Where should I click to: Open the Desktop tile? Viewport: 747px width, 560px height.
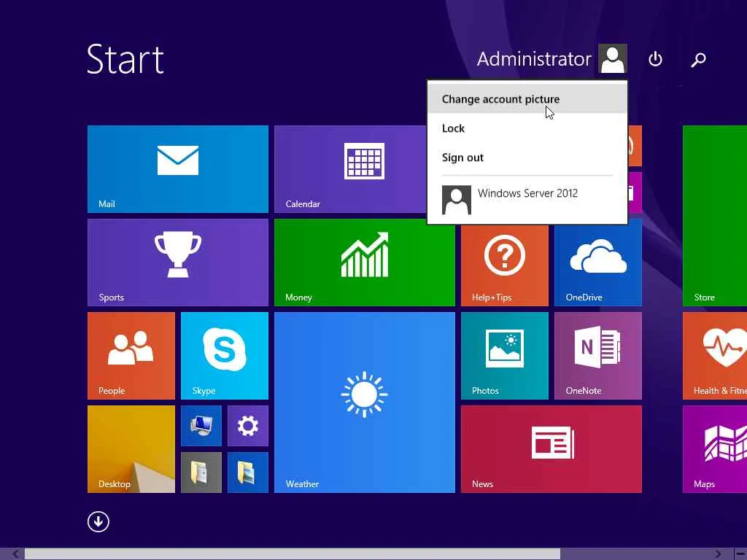(131, 449)
